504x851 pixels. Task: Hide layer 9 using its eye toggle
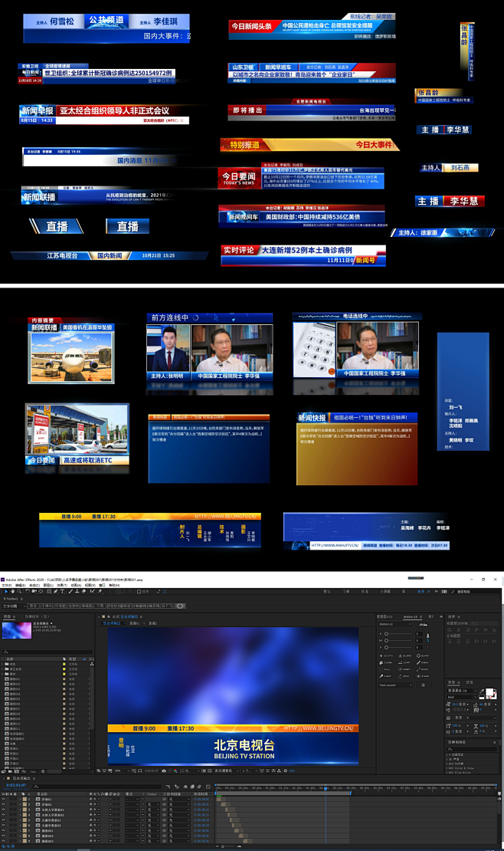(x=3, y=840)
